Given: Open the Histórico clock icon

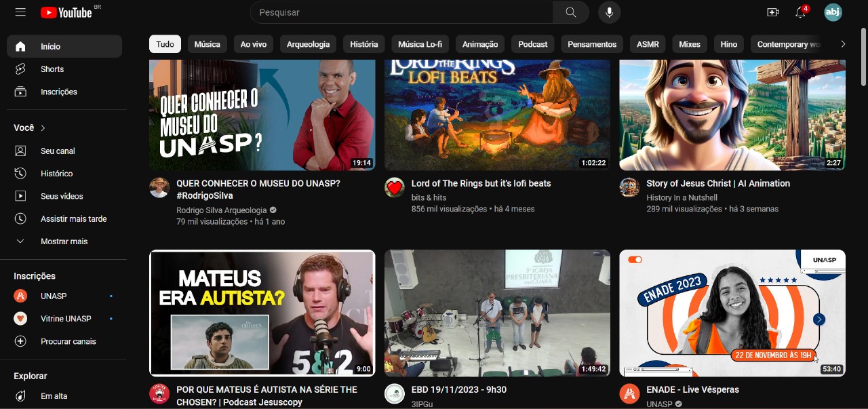Looking at the screenshot, I should 20,174.
